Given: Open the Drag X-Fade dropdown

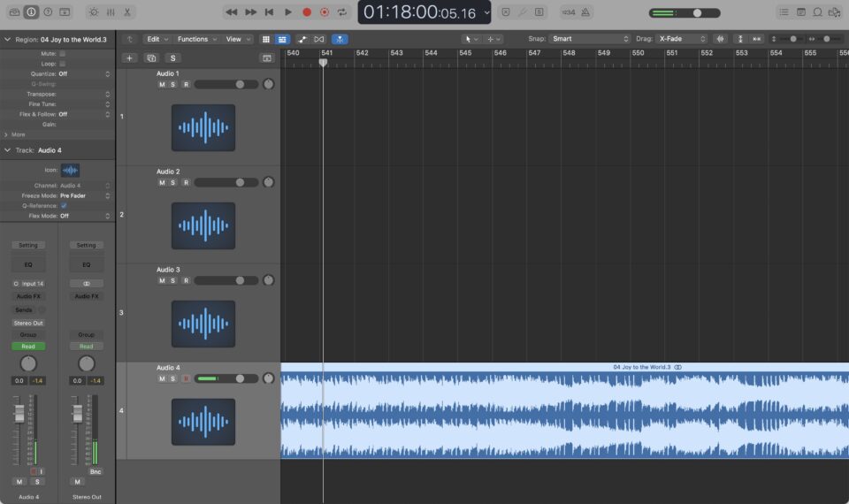Looking at the screenshot, I should point(682,39).
